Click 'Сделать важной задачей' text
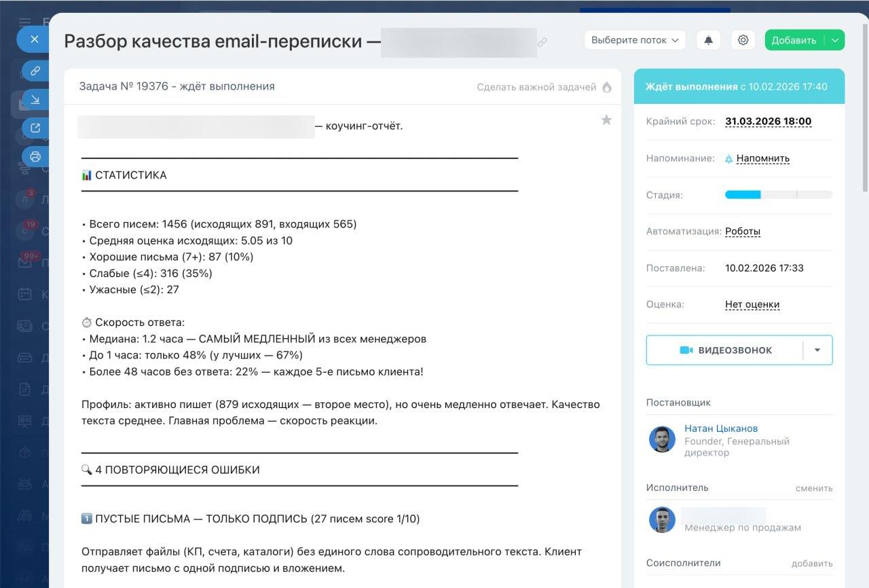Viewport: 869px width, 588px height. (x=536, y=87)
